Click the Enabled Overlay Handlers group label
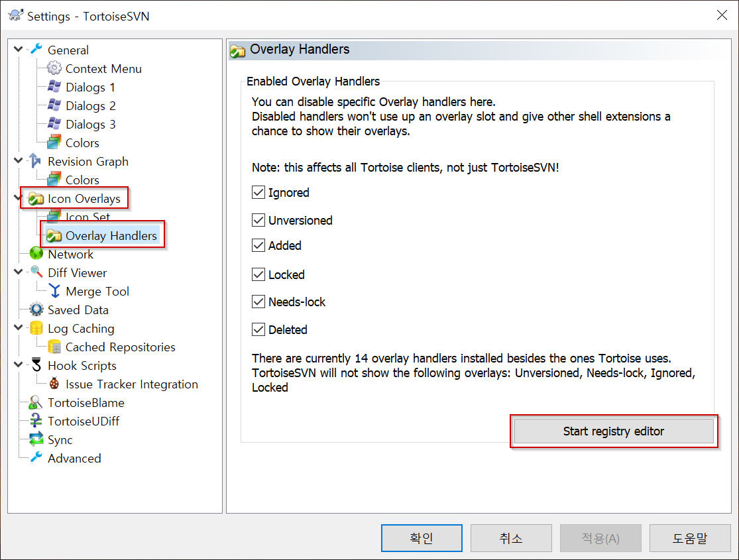Viewport: 739px width, 560px height. click(x=313, y=82)
